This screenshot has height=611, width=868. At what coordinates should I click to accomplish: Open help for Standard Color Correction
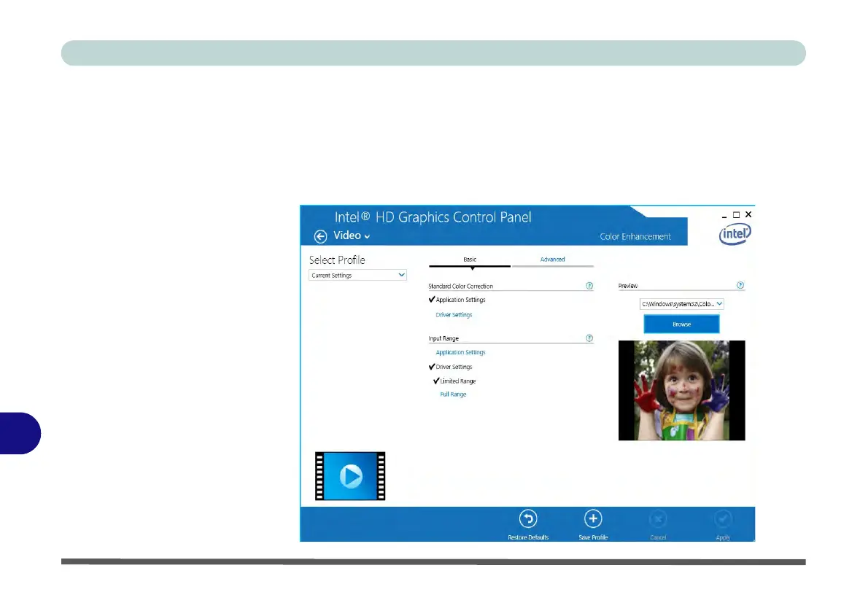589,286
